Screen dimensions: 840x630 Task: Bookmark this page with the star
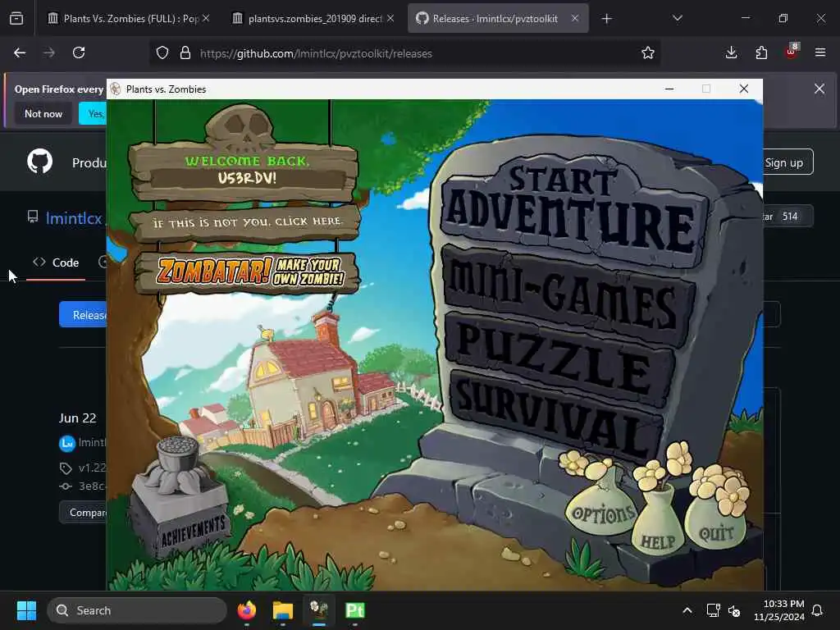click(648, 52)
